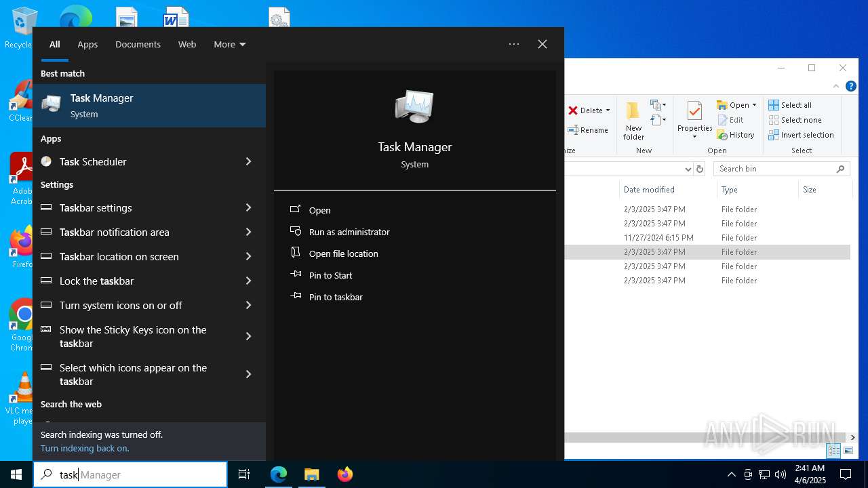Screen dimensions: 868x488
Task: Open Task Manager best match result
Action: click(x=149, y=106)
